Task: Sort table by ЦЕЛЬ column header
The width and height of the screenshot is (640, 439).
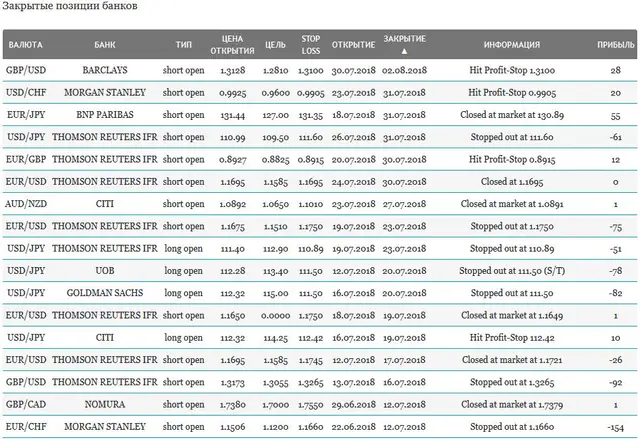Action: click(276, 44)
